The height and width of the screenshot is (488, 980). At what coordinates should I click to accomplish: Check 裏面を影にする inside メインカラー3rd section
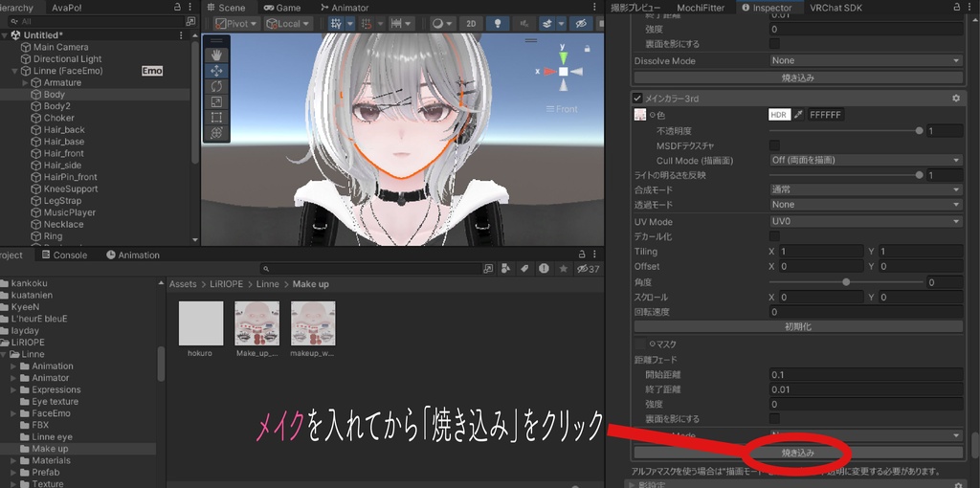774,419
